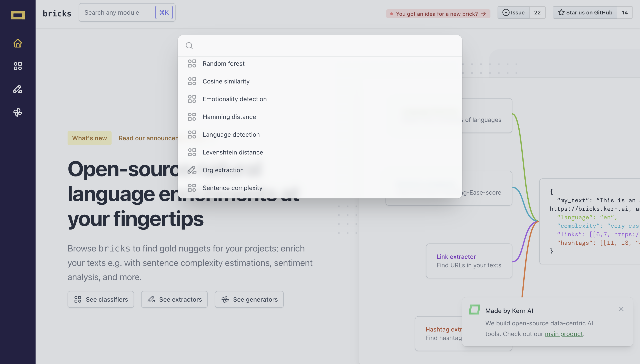Select Org extraction extractor result
Screen dimensions: 640x364
point(223,170)
